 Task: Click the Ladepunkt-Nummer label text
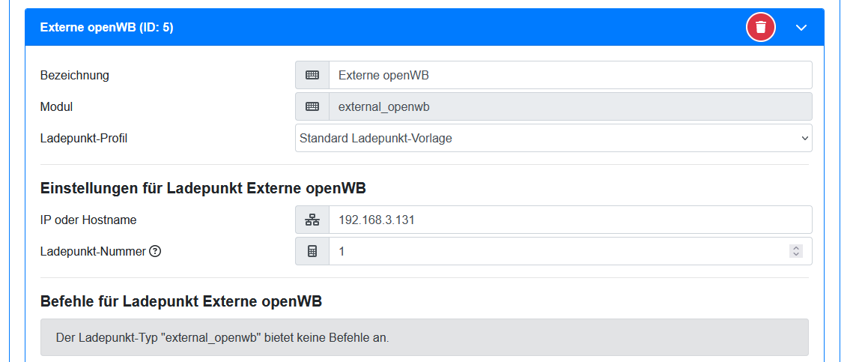coord(93,252)
